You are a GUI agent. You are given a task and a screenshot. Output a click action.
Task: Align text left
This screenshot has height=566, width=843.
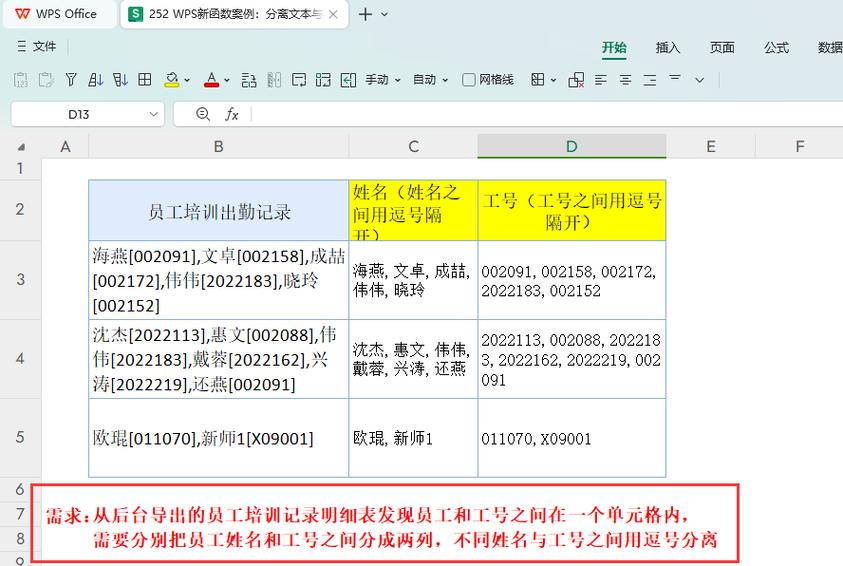tap(601, 80)
